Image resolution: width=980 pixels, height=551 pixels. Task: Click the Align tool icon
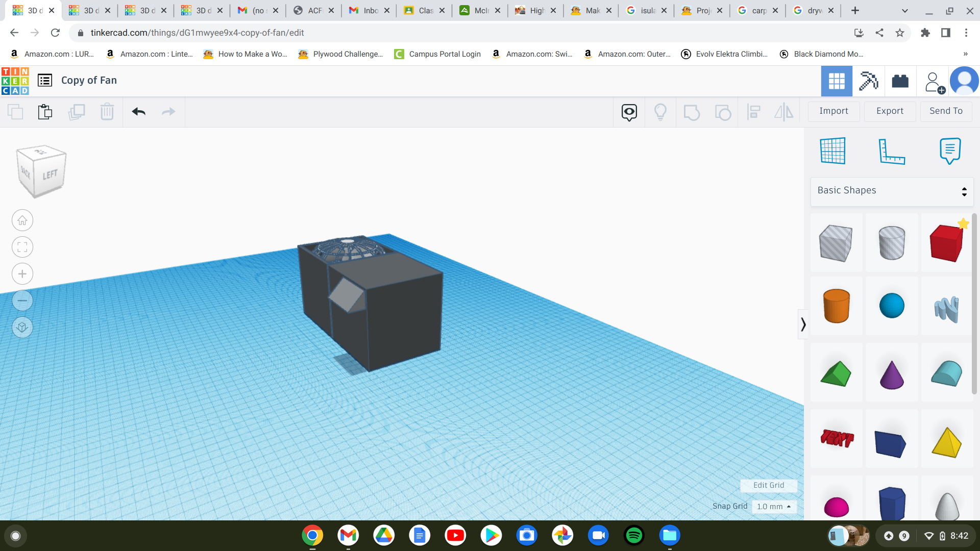pos(754,112)
